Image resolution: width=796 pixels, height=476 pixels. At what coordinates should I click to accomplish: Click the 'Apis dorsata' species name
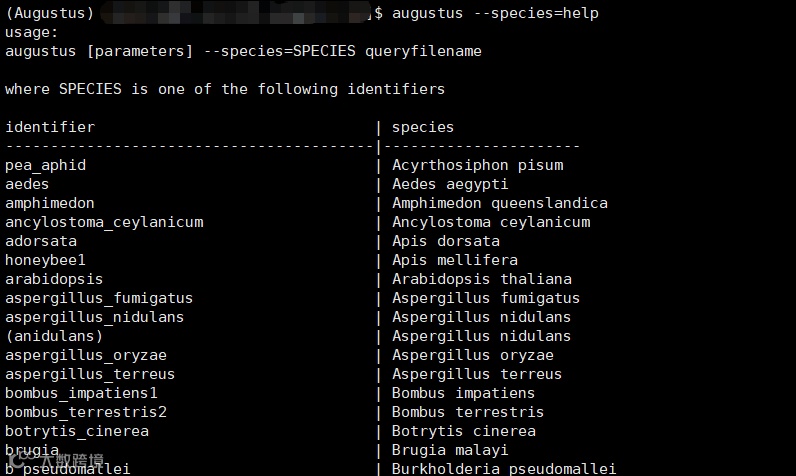pyautogui.click(x=446, y=241)
